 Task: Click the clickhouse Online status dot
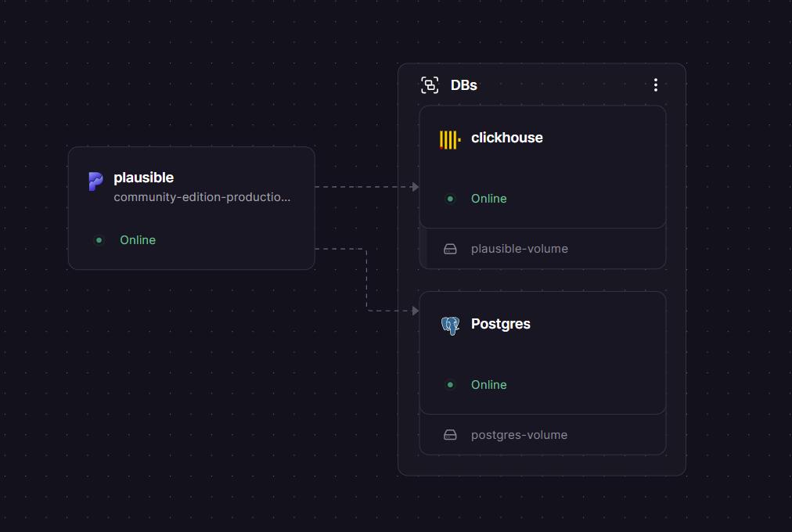click(449, 199)
